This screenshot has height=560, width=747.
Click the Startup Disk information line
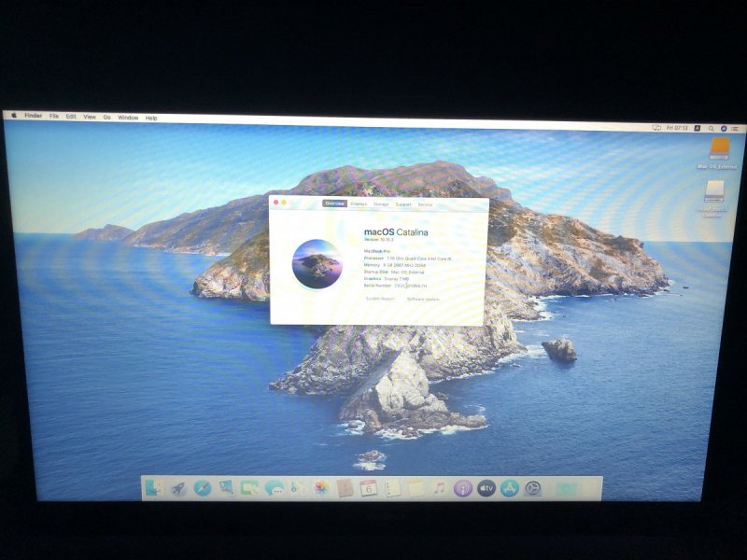point(394,272)
